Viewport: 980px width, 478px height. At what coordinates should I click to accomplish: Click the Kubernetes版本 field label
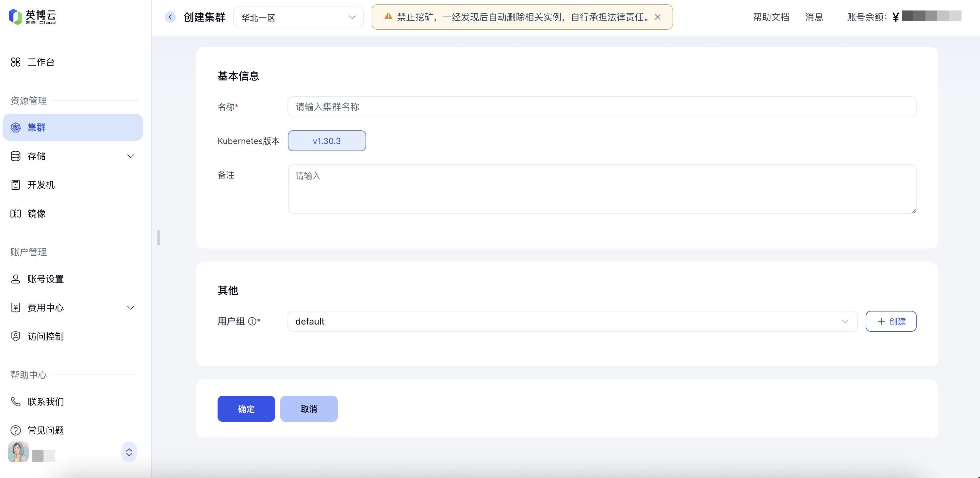click(248, 141)
